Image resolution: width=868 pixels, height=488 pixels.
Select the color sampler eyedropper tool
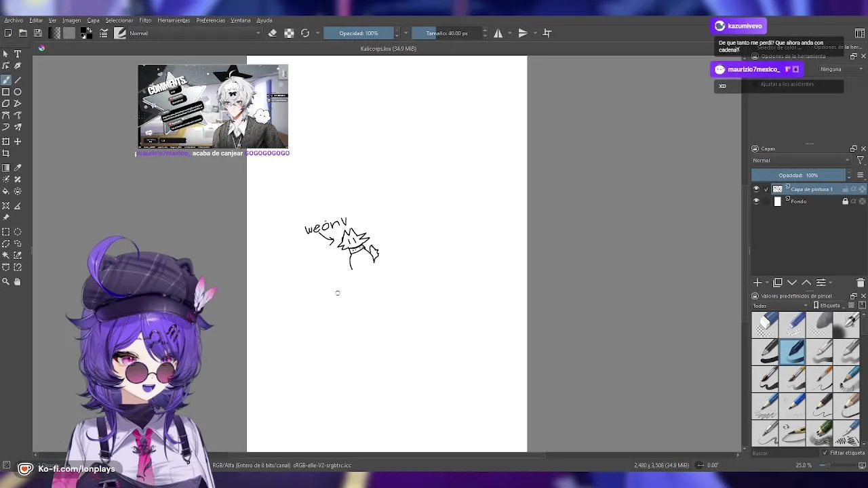pos(18,167)
